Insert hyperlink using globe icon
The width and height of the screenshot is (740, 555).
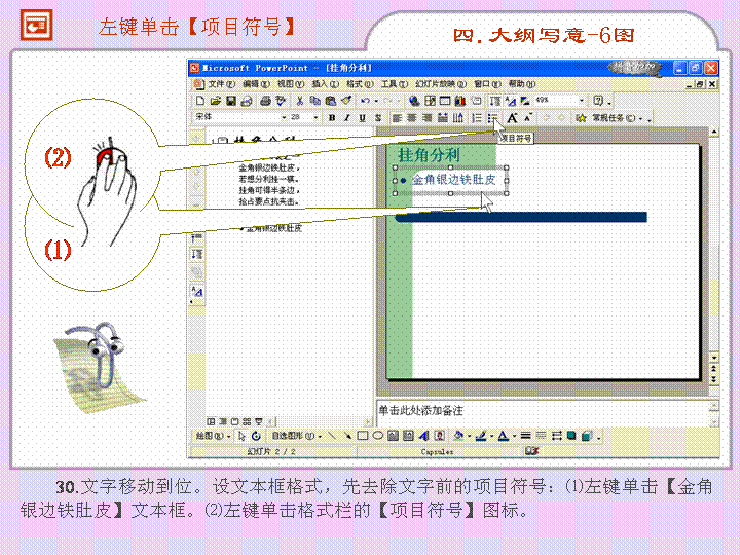pos(414,101)
